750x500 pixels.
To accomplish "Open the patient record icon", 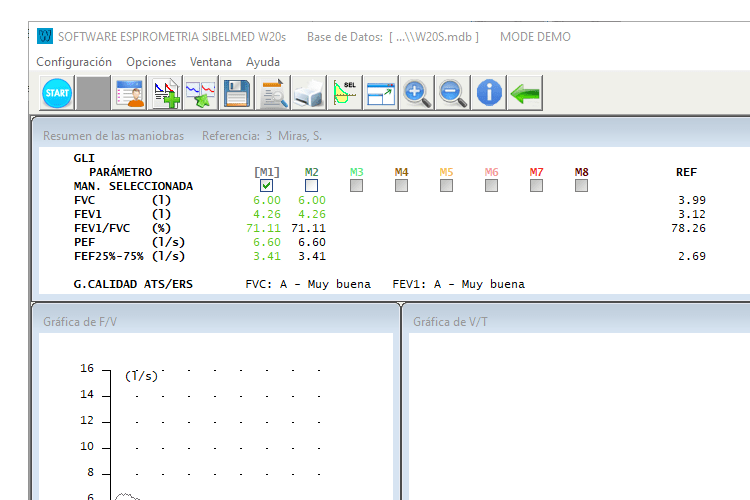I will click(x=129, y=94).
